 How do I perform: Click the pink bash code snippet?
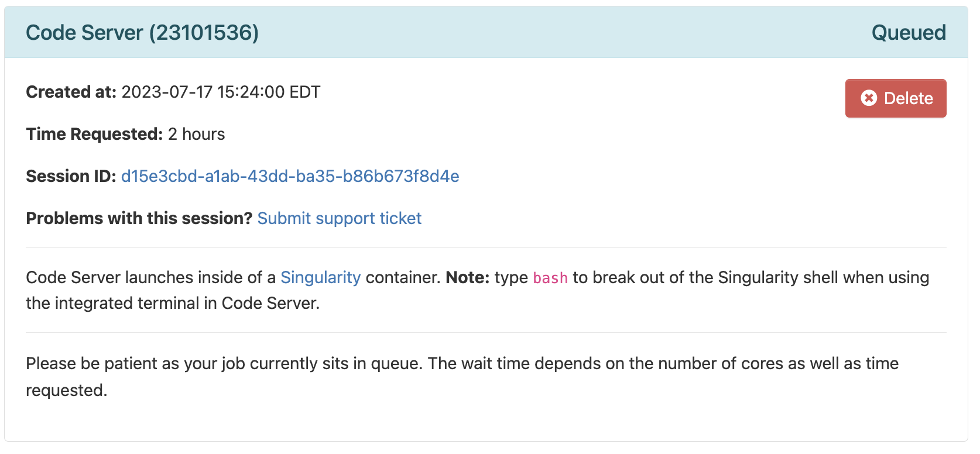[550, 278]
